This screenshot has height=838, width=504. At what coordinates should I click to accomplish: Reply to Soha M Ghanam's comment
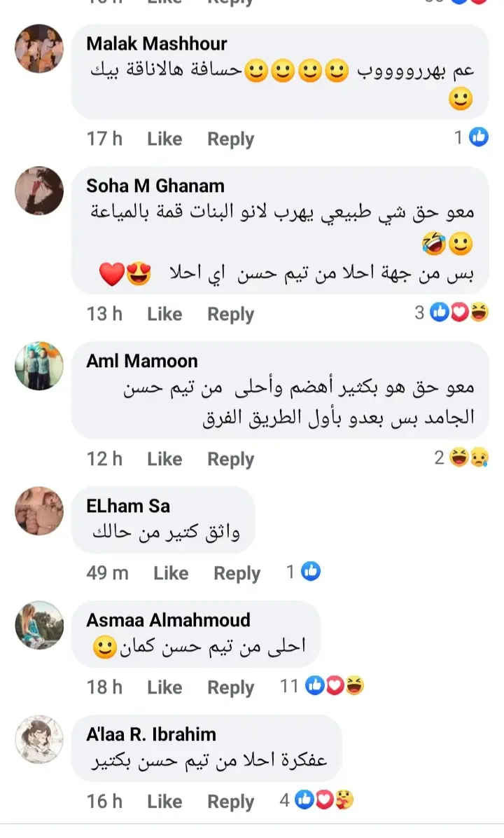(230, 314)
